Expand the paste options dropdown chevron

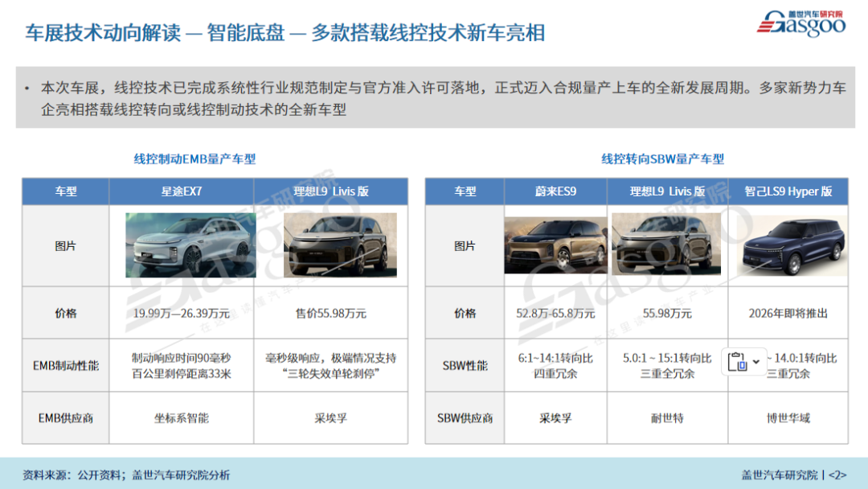(756, 362)
